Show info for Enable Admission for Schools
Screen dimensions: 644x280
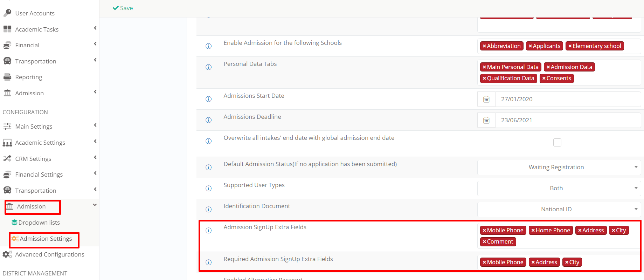click(208, 46)
